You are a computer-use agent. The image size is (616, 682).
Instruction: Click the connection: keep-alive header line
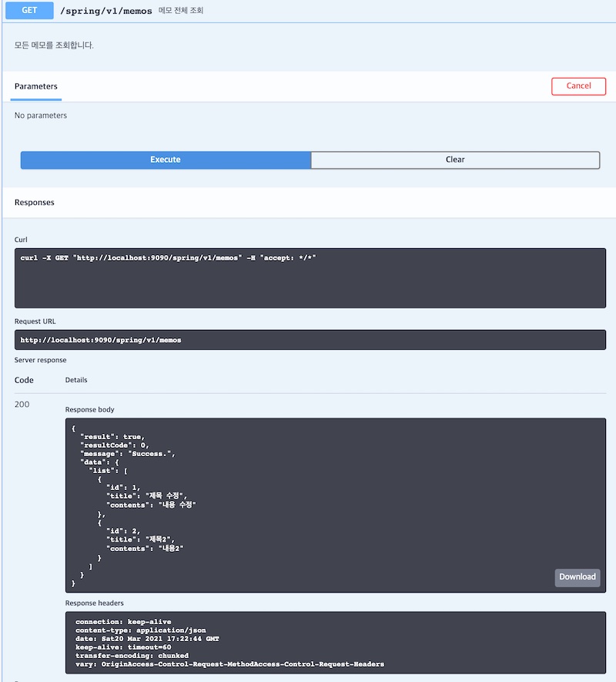123,622
